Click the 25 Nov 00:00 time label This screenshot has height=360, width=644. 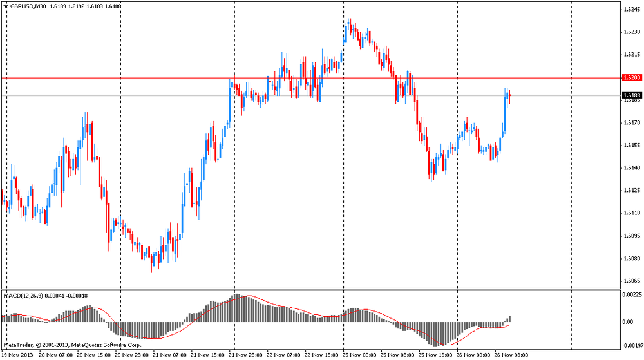tap(359, 355)
